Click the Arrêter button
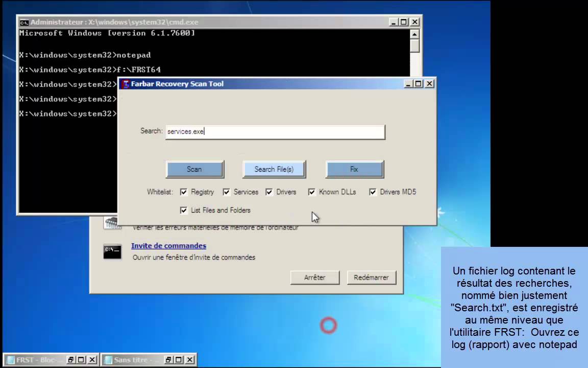The height and width of the screenshot is (368, 588). pyautogui.click(x=315, y=278)
